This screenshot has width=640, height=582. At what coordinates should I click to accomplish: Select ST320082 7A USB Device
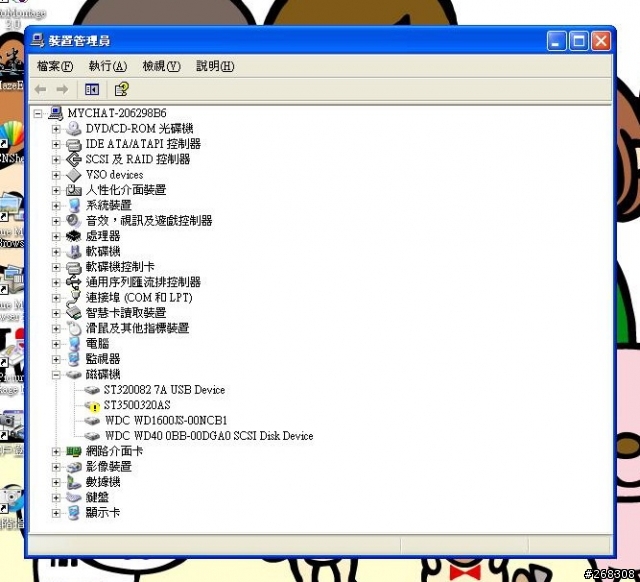point(164,390)
